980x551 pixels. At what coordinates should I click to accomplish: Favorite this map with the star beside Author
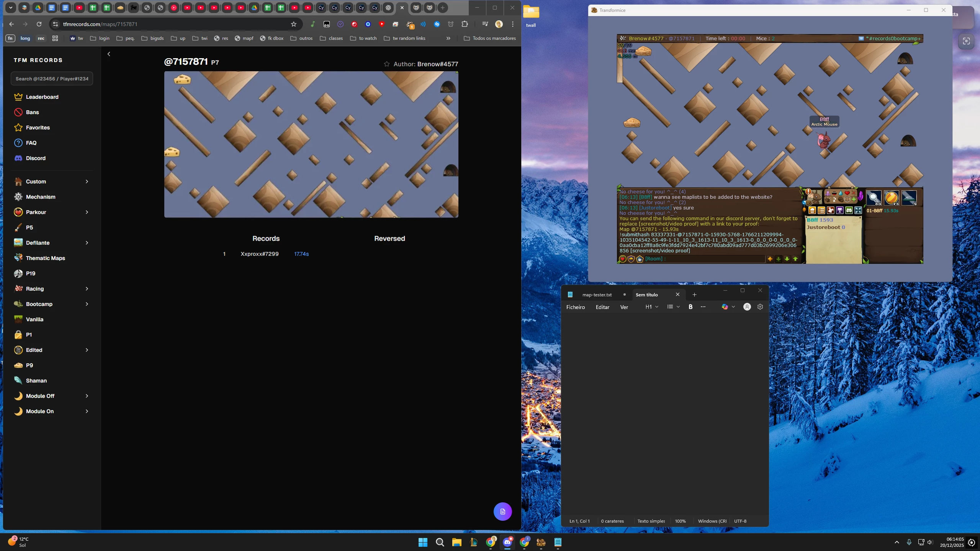[387, 64]
